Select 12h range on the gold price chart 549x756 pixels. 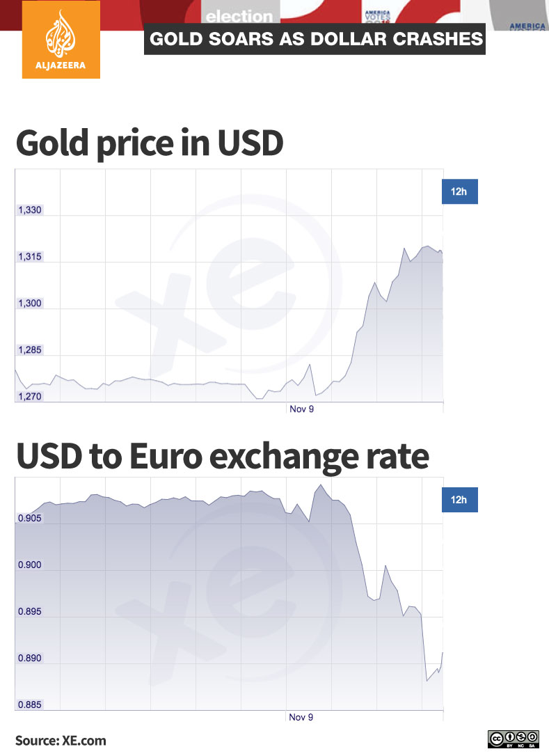[x=459, y=191]
